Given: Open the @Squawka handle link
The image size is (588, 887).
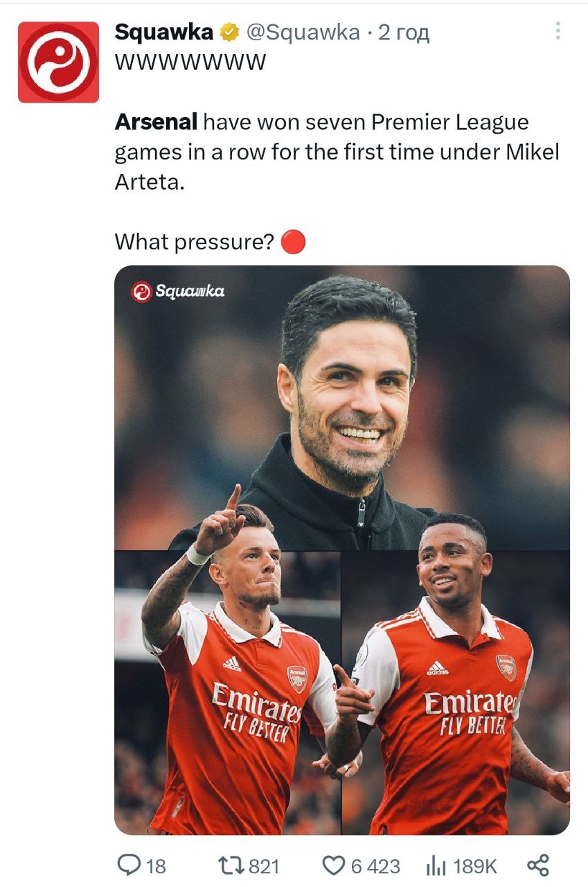Looking at the screenshot, I should click(x=303, y=32).
